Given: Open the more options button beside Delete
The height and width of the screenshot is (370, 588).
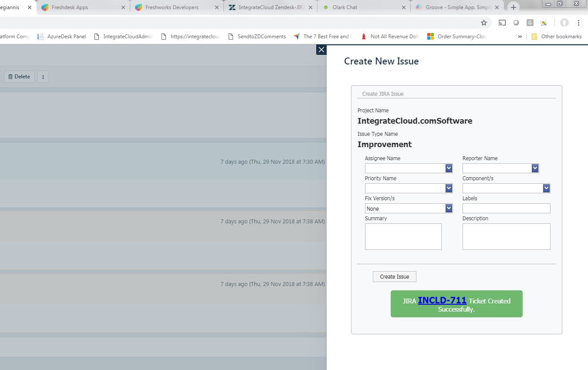Looking at the screenshot, I should [43, 77].
